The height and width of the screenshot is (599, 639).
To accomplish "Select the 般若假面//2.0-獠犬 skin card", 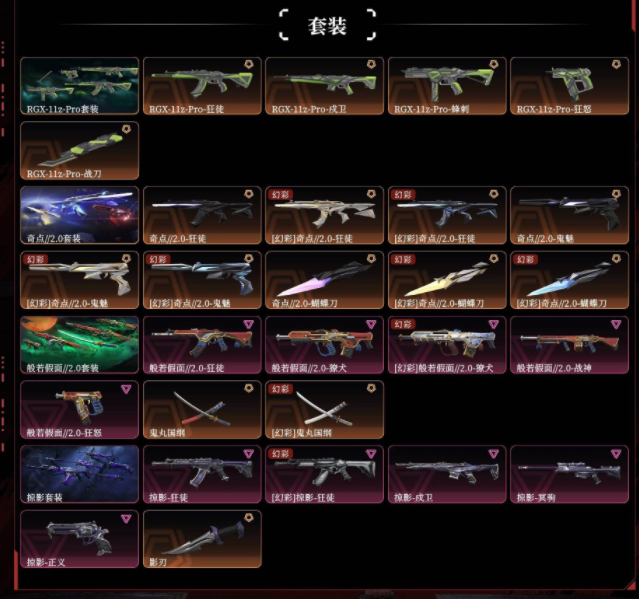I will coord(324,345).
